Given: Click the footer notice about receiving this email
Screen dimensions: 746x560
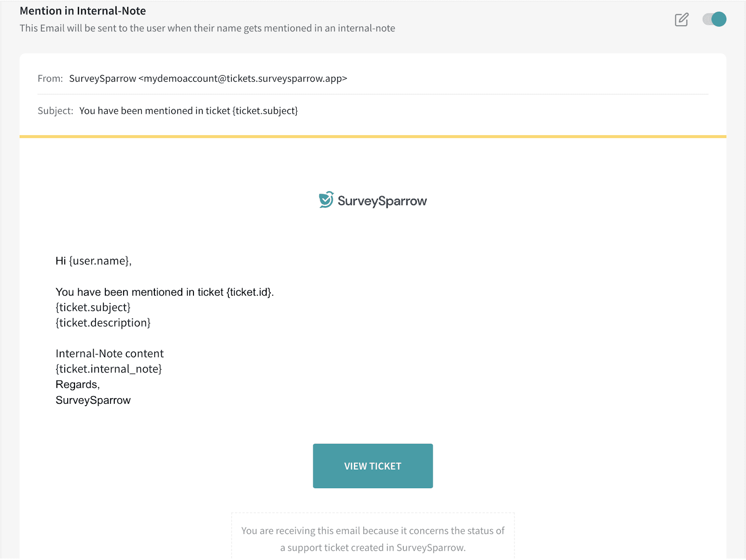Looking at the screenshot, I should [373, 539].
